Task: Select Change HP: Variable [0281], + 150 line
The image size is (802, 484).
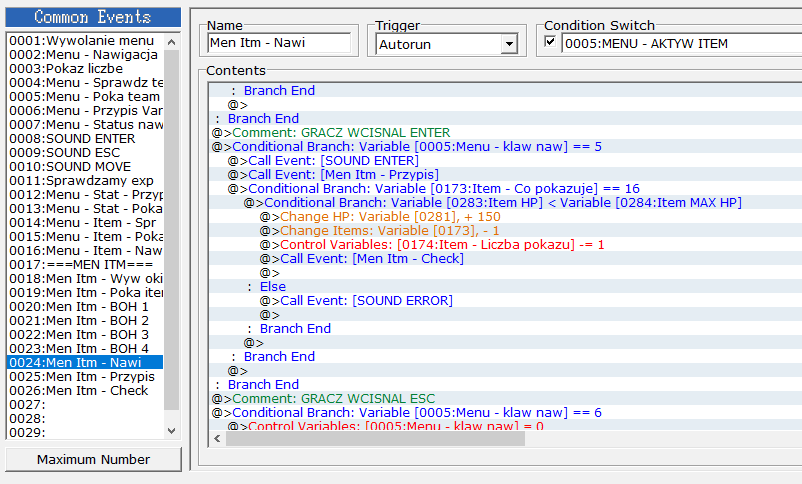Action: (505, 216)
